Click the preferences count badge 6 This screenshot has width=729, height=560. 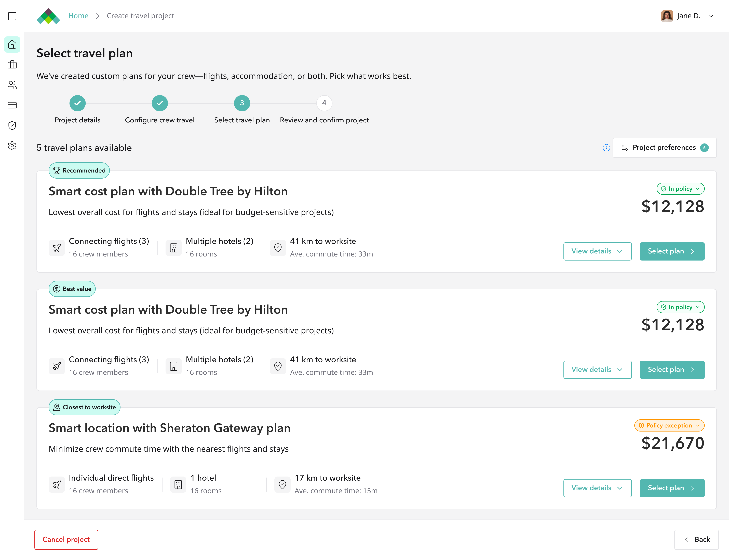point(704,148)
